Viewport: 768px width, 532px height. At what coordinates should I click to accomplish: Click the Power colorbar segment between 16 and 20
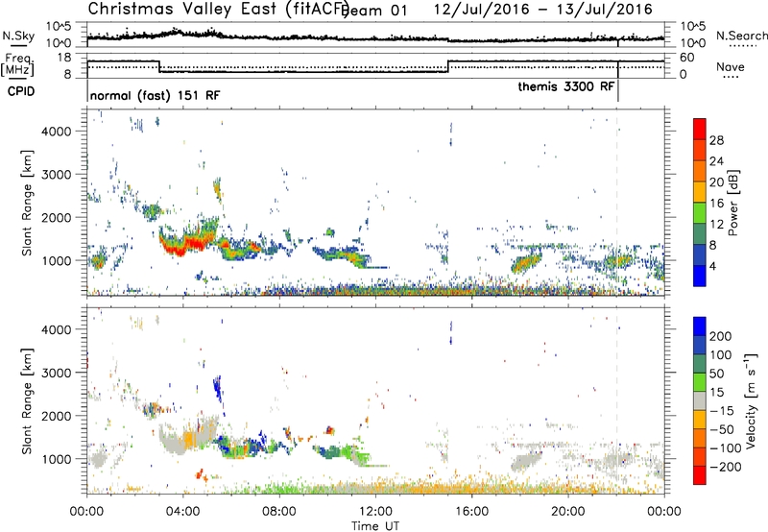click(x=700, y=192)
